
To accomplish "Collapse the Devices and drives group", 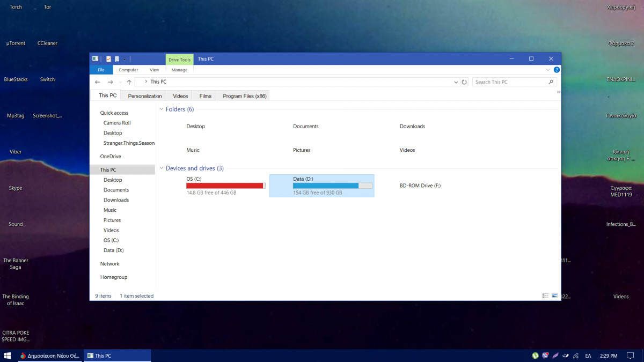I will coord(161,168).
